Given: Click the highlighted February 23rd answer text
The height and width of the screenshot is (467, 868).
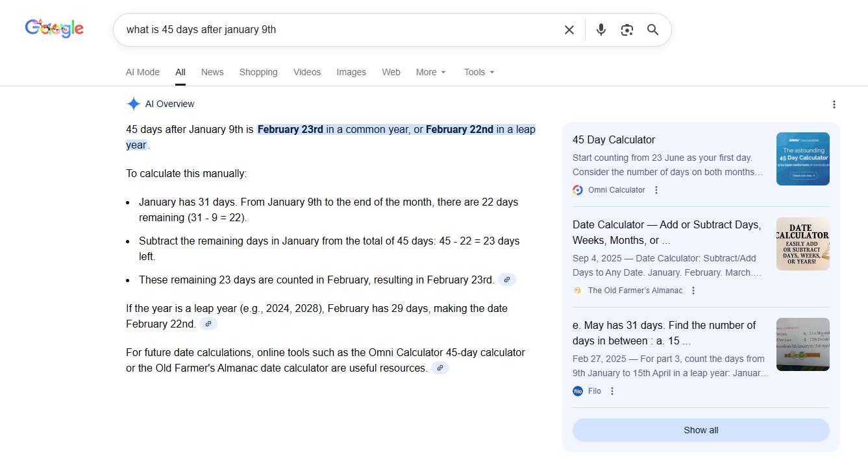Looking at the screenshot, I should tap(290, 129).
